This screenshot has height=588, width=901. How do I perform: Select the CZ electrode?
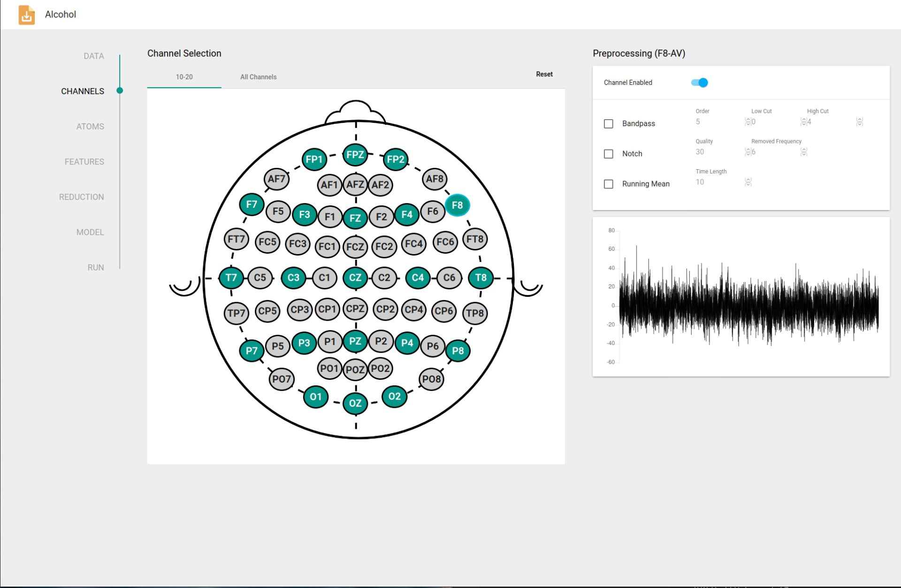(x=355, y=277)
